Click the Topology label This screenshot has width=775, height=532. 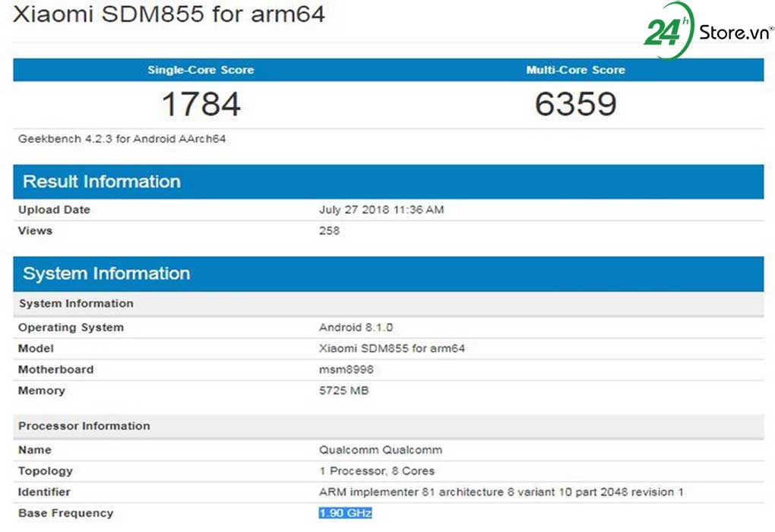46,471
